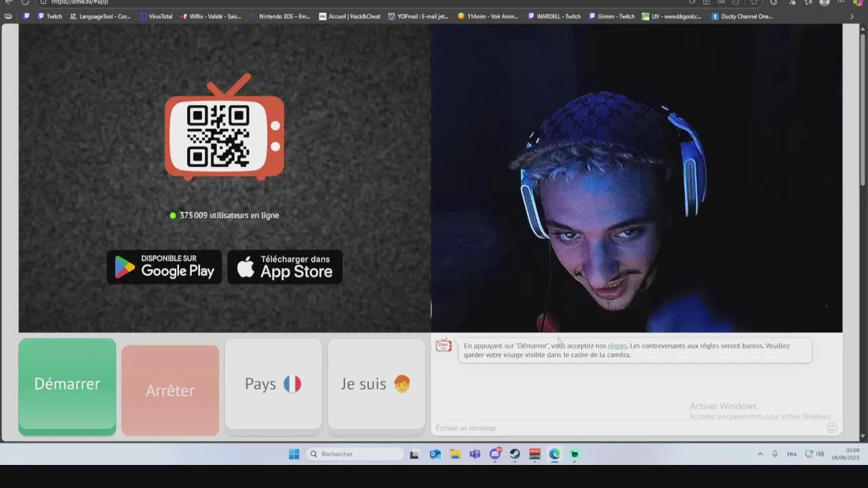
Task: Click the QR code TV logo
Action: point(224,127)
